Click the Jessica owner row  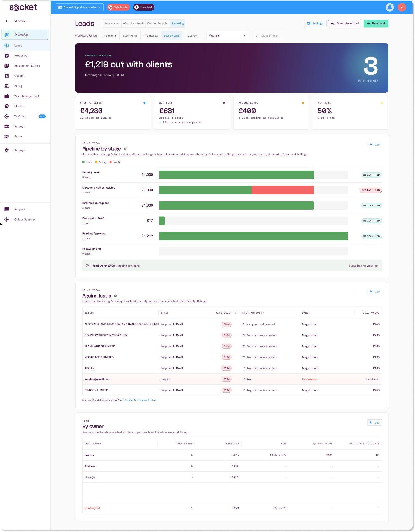(232, 455)
